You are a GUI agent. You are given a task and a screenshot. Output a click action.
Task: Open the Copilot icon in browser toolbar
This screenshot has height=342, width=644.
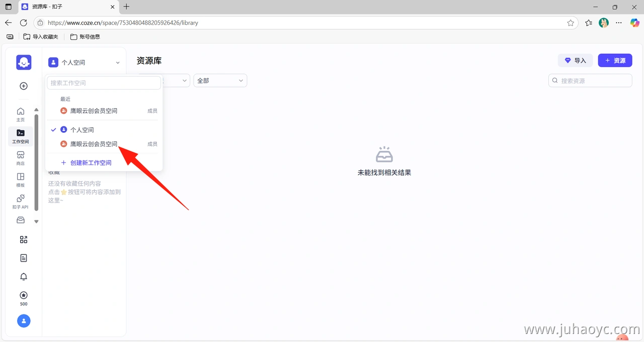(635, 23)
